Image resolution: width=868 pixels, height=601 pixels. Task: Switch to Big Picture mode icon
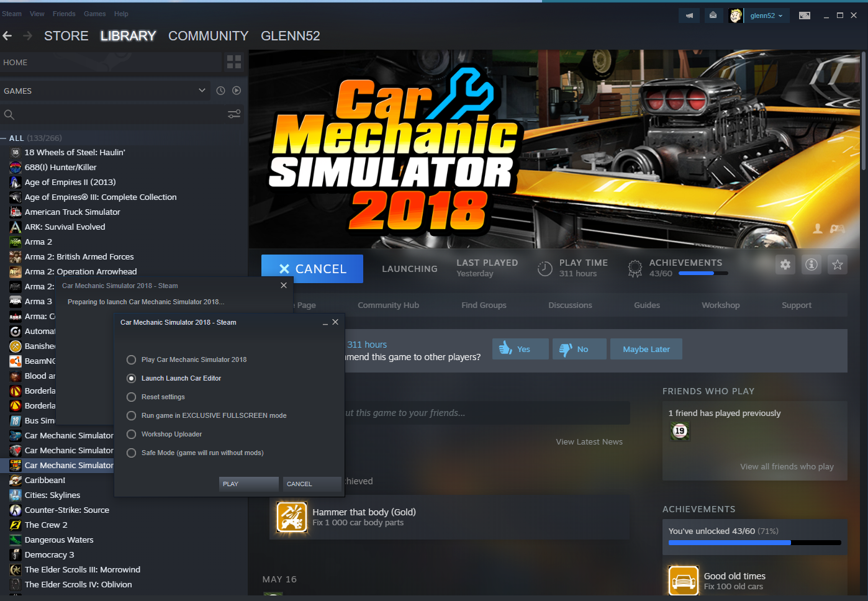coord(805,16)
